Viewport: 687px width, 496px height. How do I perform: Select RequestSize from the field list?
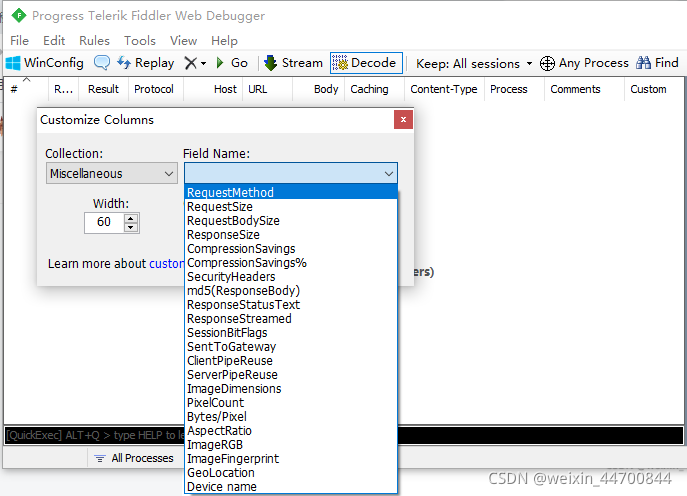pos(291,206)
